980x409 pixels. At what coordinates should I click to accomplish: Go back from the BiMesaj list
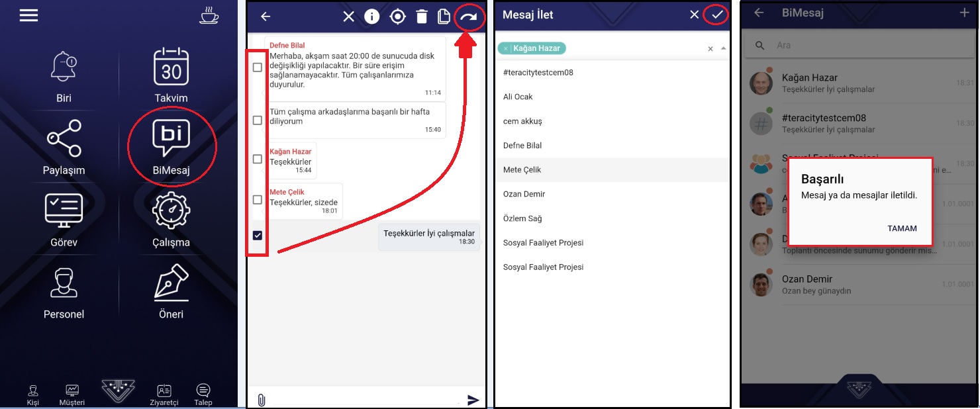[x=759, y=13]
